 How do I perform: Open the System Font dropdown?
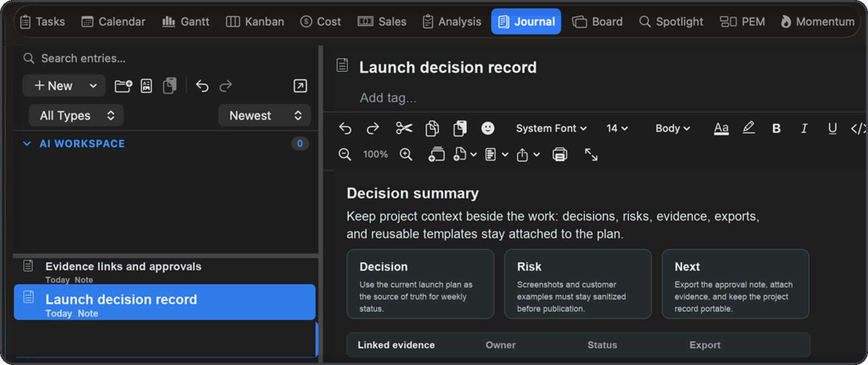point(551,128)
